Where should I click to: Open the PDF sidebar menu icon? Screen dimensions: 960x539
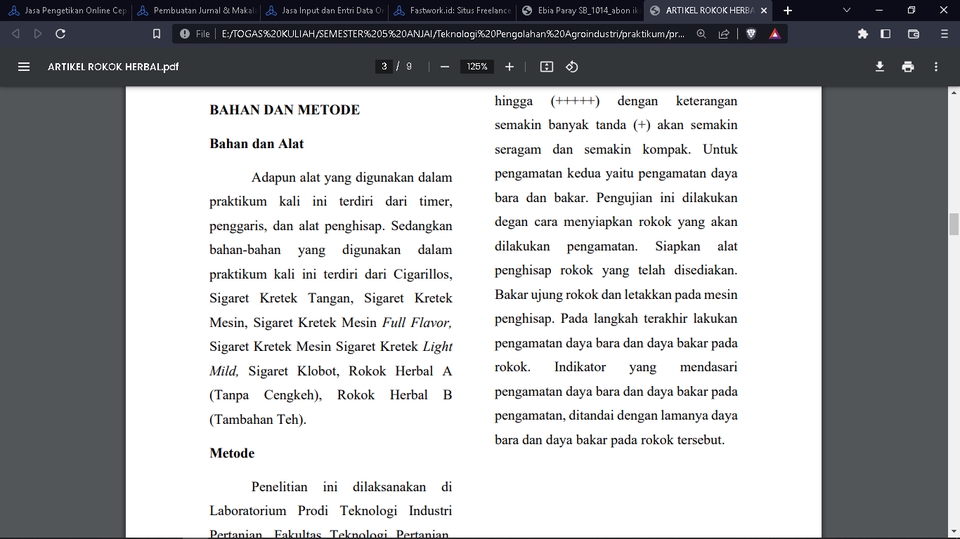coord(24,67)
